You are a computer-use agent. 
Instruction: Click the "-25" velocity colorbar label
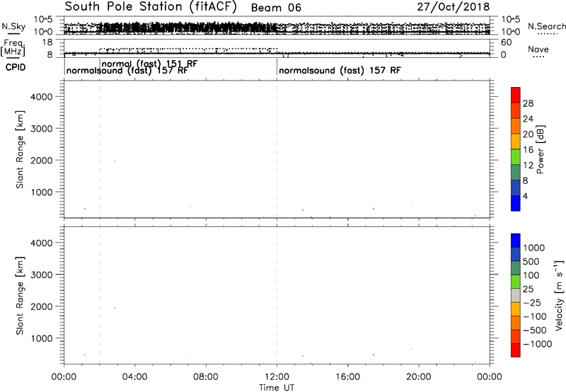tap(531, 303)
